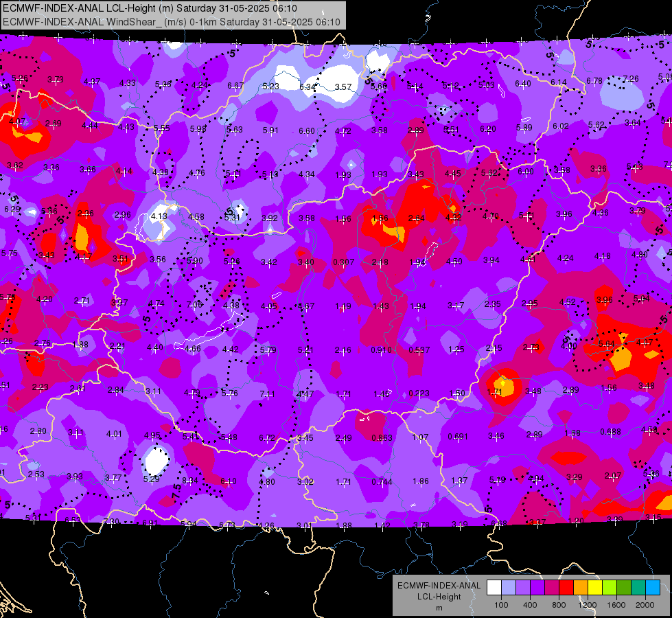Click the lime green legend swatch
Viewport: 672px width, 618px height.
coord(610,588)
